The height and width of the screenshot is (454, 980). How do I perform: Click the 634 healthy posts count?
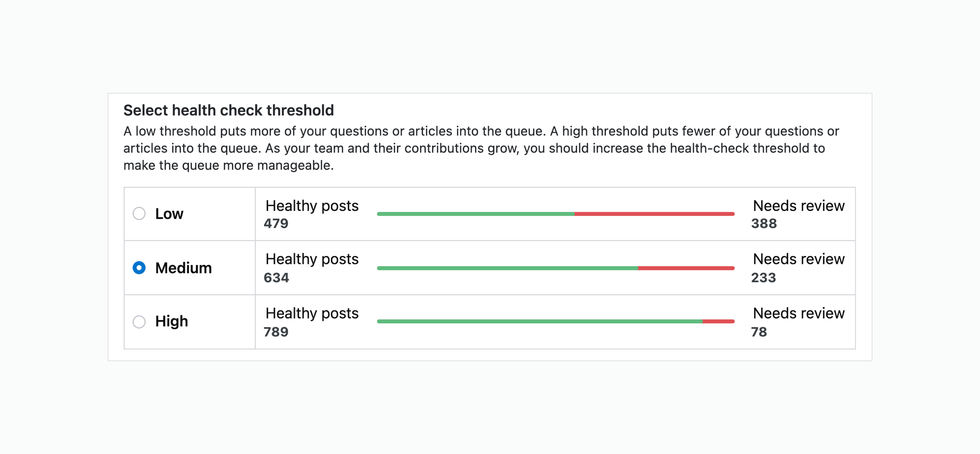277,278
